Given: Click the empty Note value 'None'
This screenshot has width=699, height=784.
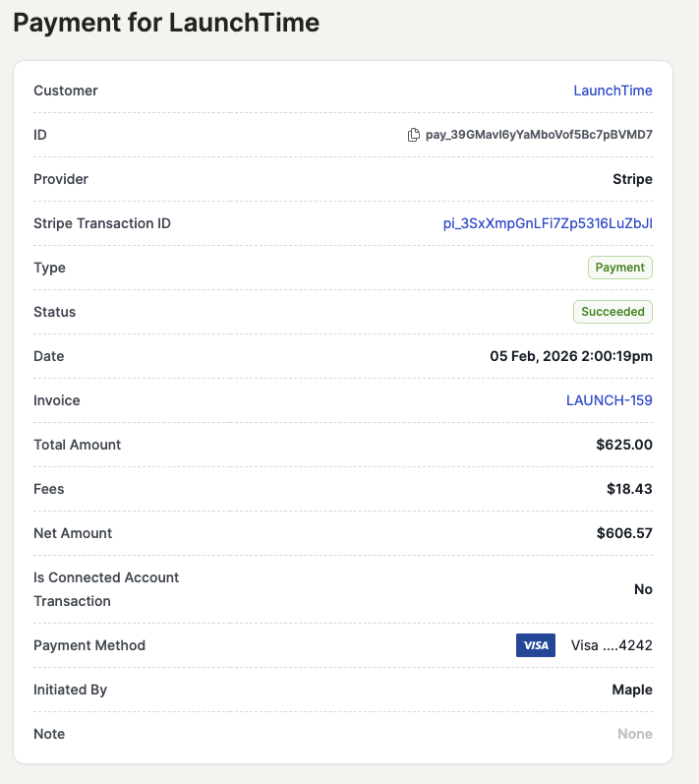Looking at the screenshot, I should point(634,734).
